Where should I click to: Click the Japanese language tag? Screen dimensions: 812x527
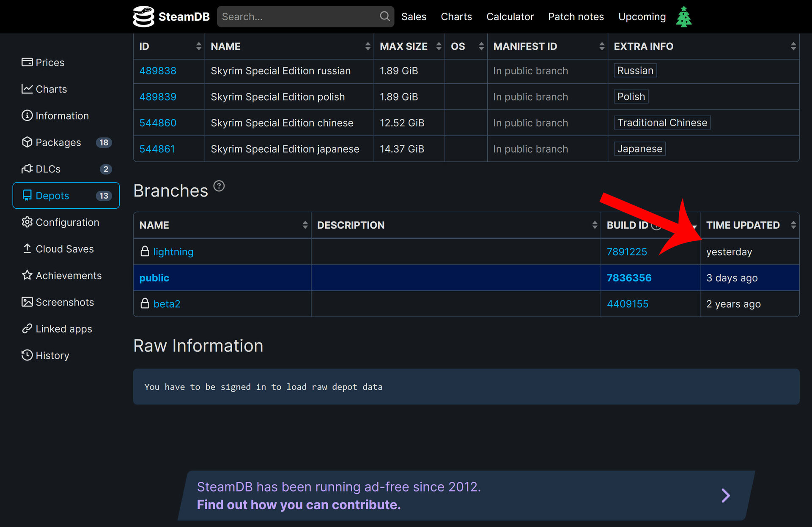coord(640,149)
